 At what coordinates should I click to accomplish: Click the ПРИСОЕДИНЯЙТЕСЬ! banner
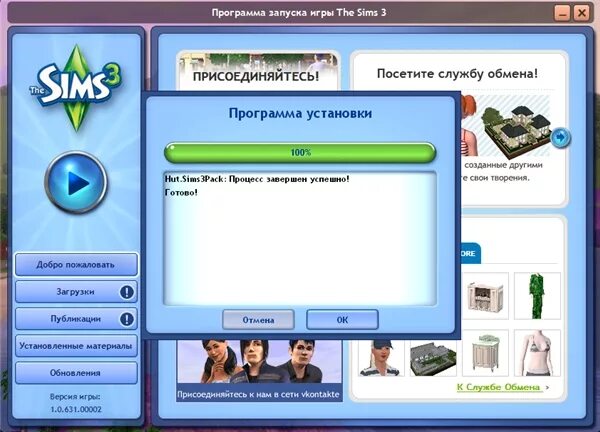click(258, 72)
